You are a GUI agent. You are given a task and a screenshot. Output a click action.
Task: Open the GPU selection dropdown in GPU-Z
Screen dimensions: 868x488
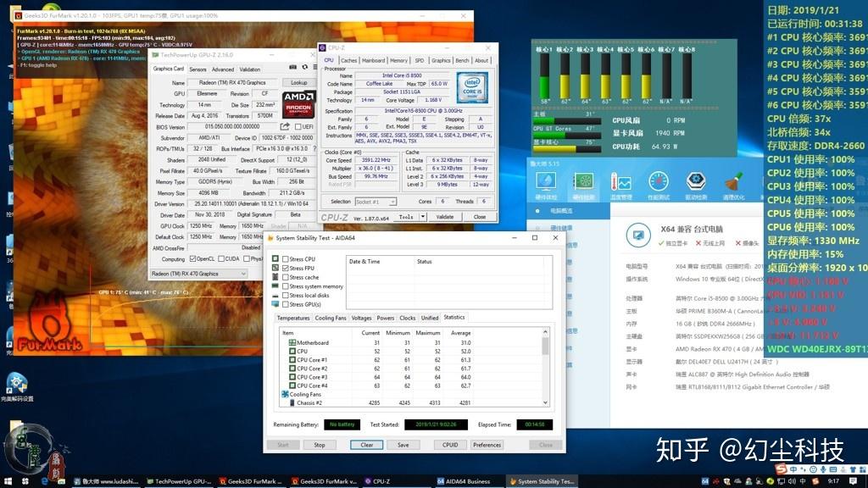click(199, 274)
